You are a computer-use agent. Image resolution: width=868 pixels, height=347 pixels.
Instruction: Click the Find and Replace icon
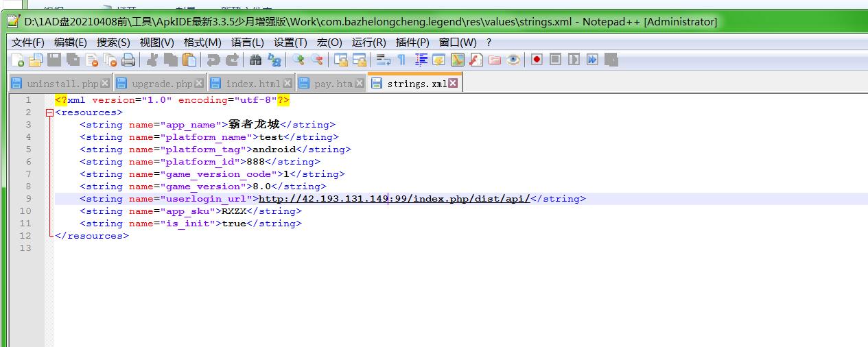click(274, 60)
